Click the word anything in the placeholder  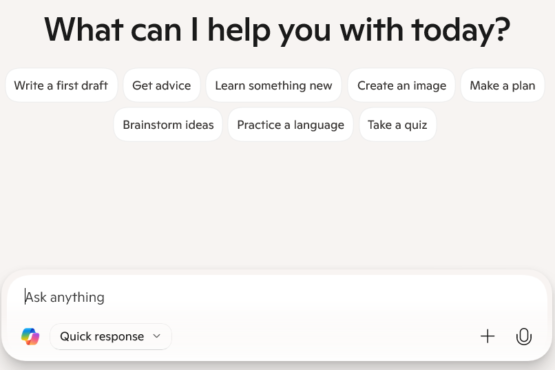coord(77,297)
